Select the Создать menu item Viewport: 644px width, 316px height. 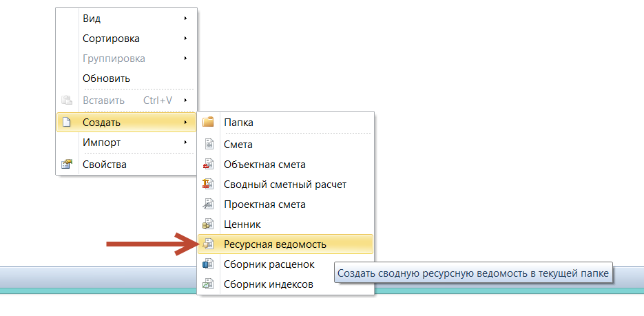126,123
